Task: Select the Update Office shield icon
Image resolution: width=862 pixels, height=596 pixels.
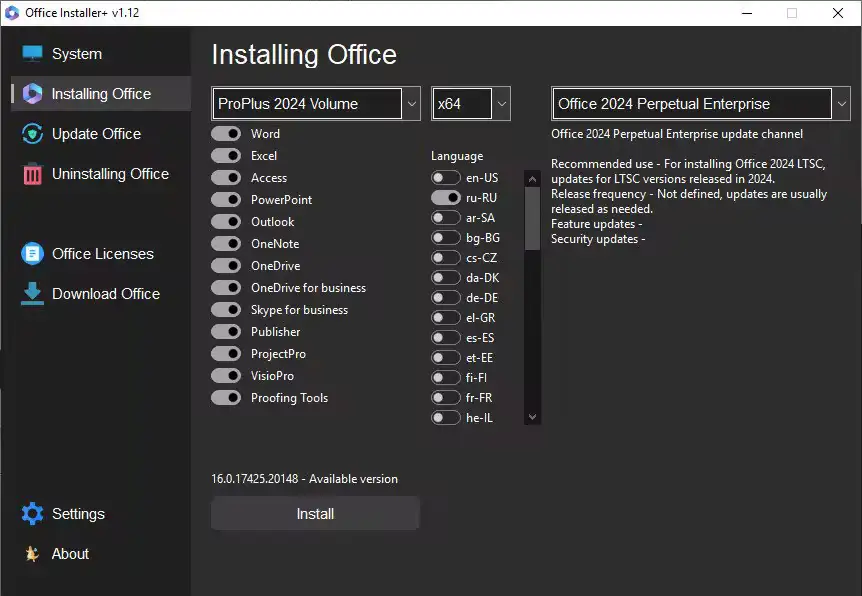Action: [x=32, y=134]
